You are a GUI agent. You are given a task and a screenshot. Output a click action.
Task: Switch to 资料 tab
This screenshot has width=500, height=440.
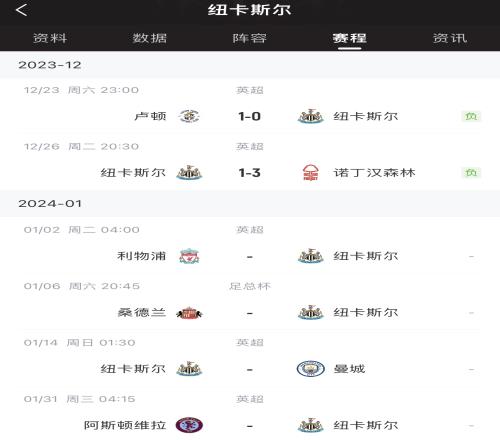click(50, 38)
